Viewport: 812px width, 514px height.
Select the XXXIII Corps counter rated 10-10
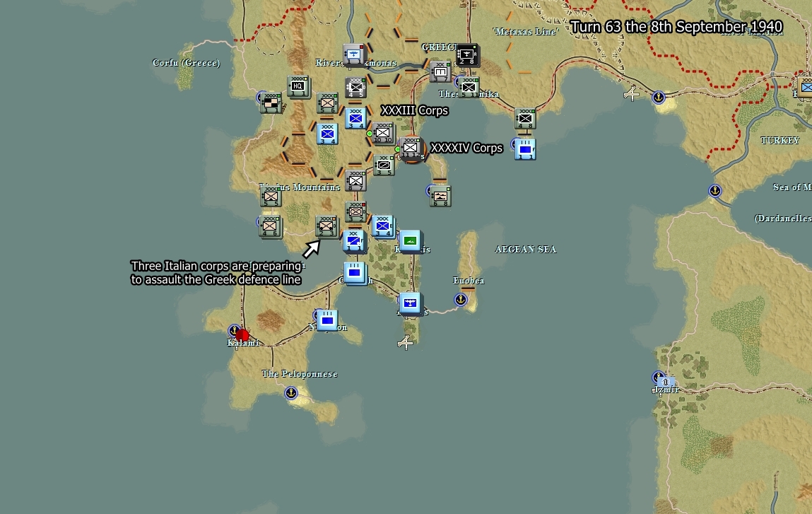tap(383, 133)
